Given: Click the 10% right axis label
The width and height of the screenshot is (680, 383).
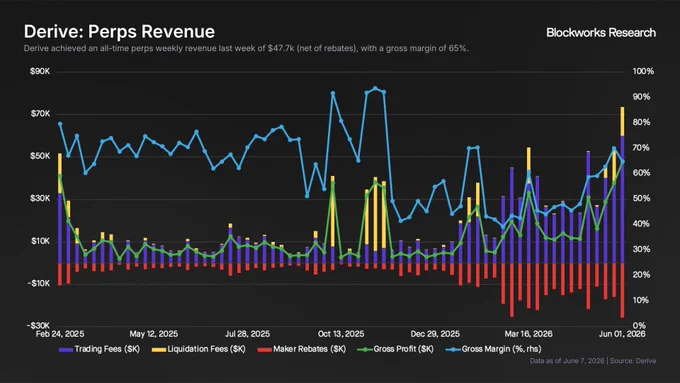Looking at the screenshot, I should (x=642, y=300).
